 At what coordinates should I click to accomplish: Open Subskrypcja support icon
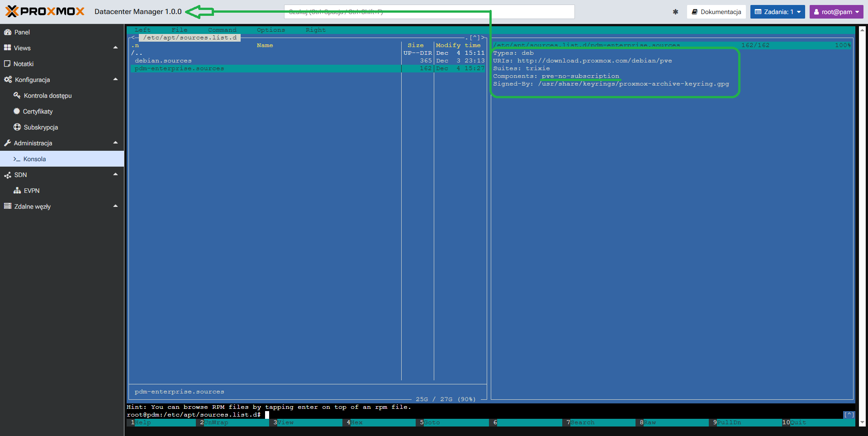coord(17,127)
